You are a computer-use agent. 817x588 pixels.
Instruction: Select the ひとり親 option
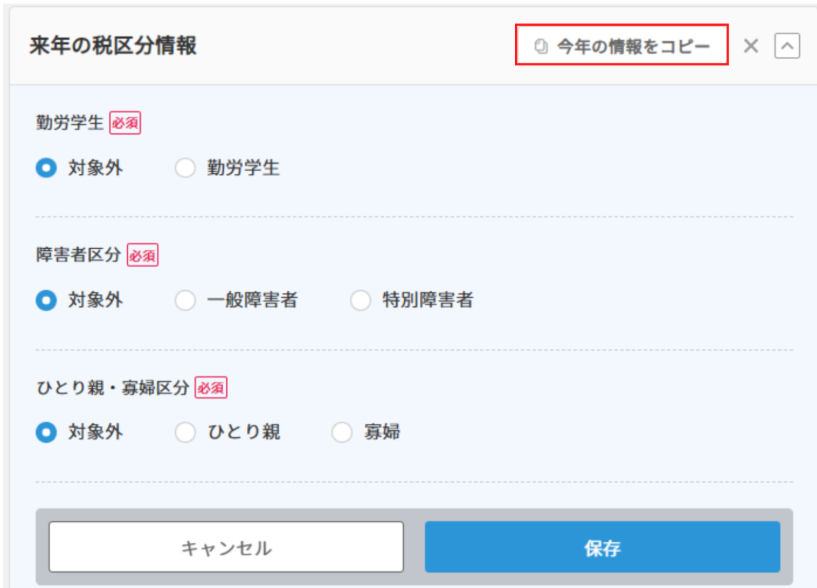pyautogui.click(x=185, y=432)
